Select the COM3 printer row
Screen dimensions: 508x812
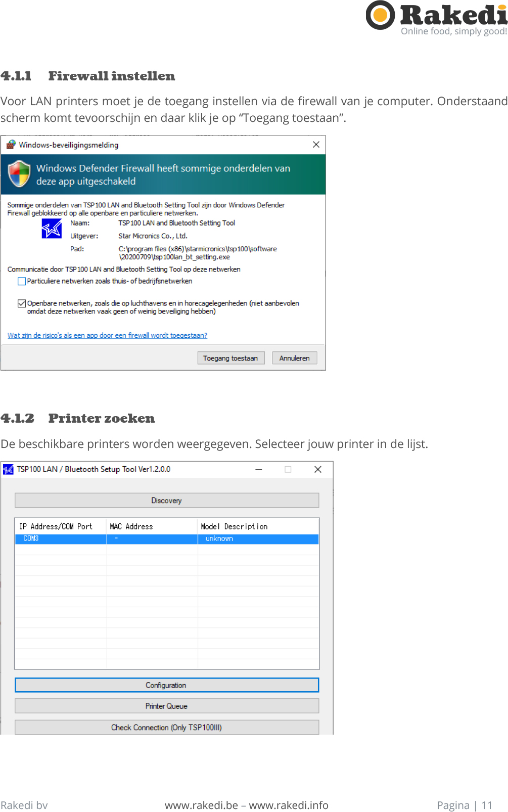[61, 539]
